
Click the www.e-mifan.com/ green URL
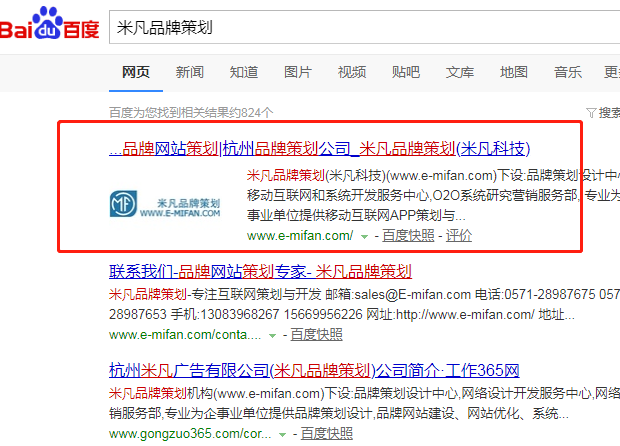coord(300,236)
